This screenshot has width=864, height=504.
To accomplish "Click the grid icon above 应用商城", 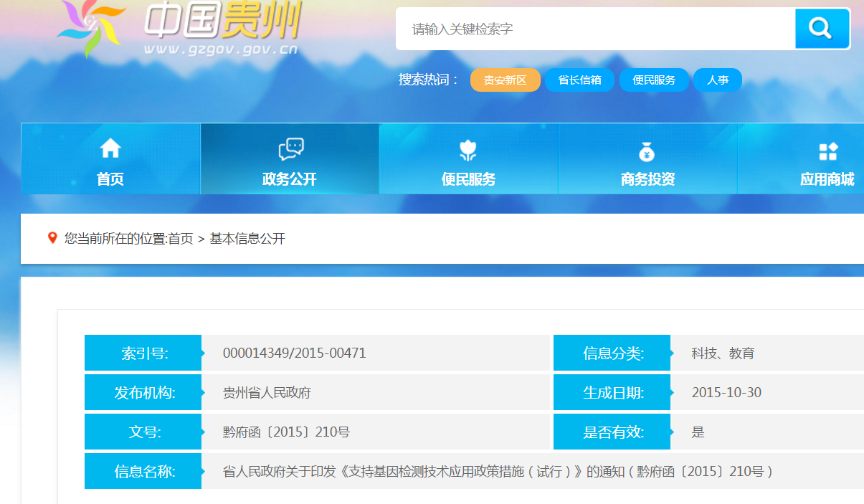I will 828,151.
